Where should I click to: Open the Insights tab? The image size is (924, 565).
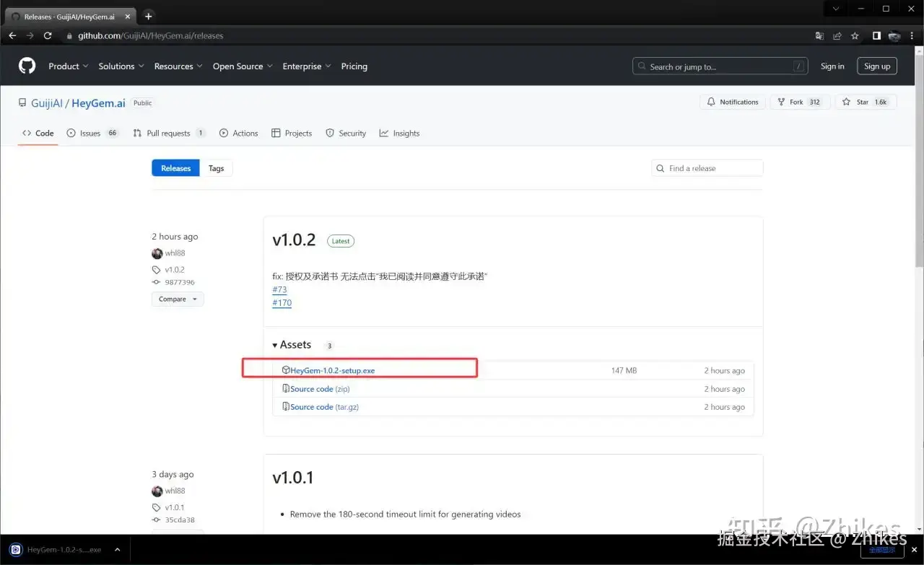(400, 133)
